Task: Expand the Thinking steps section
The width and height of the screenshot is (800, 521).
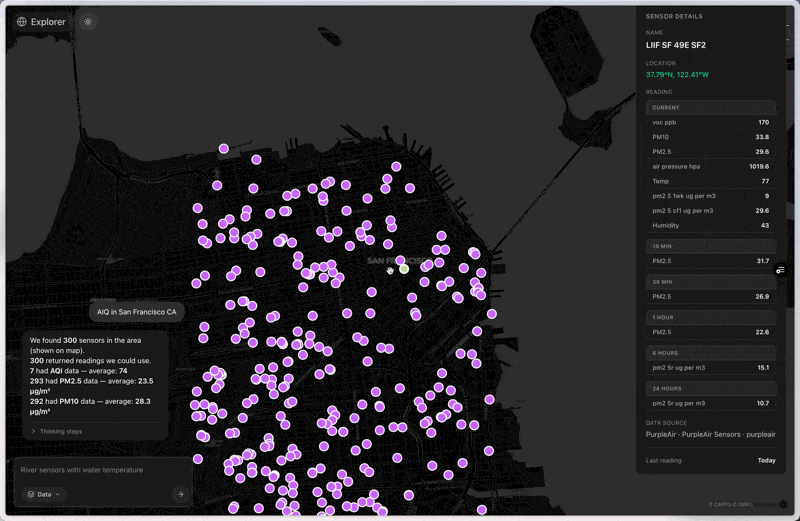Action: pyautogui.click(x=57, y=431)
